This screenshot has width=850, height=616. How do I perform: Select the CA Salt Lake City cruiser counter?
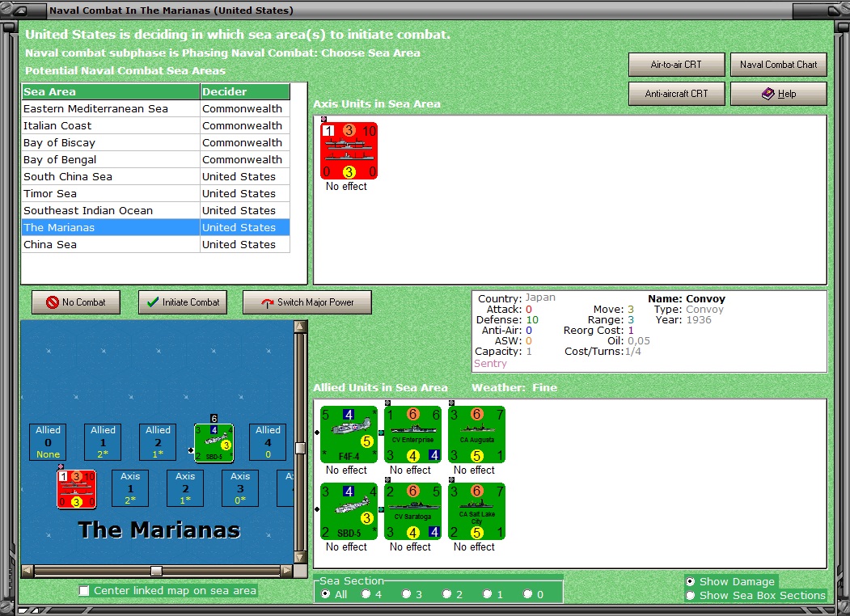point(476,512)
